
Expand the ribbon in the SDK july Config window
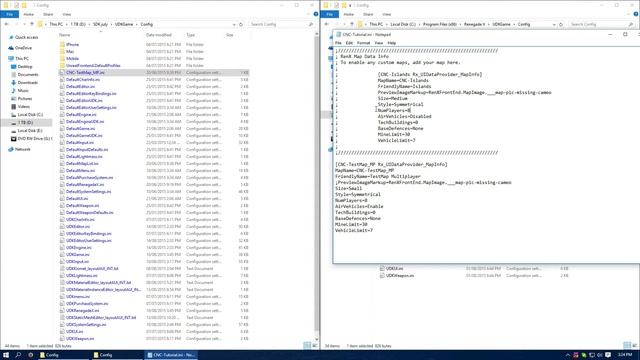pos(309,14)
